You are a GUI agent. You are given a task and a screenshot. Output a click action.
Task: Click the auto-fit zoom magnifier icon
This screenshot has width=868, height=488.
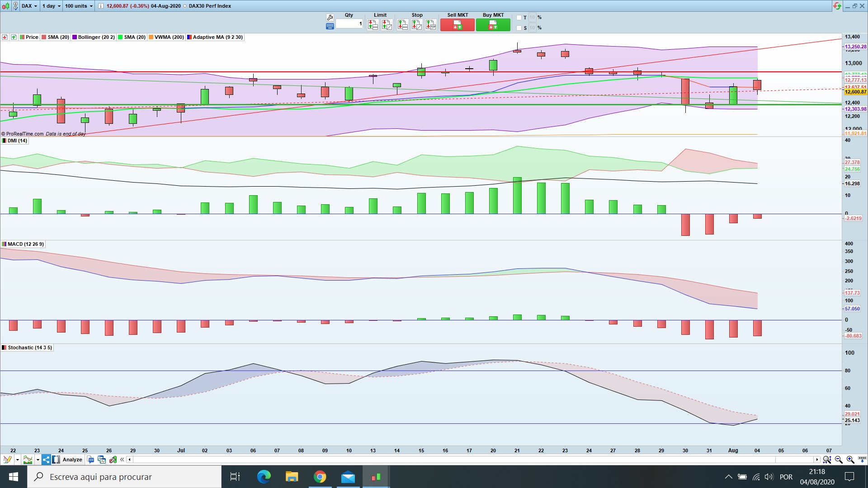pyautogui.click(x=827, y=460)
